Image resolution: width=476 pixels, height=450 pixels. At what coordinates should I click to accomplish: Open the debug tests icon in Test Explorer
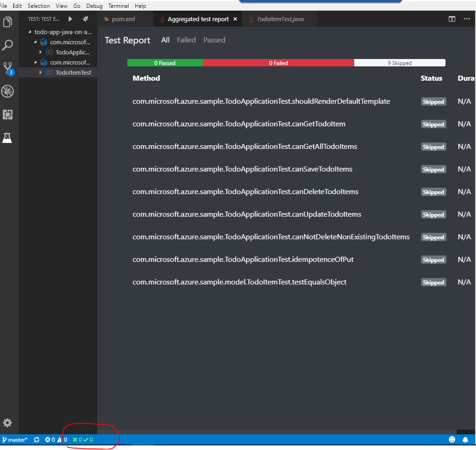tap(84, 19)
